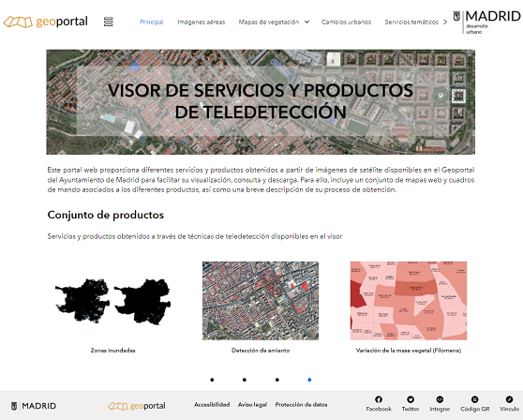Select the Principal tab

point(152,22)
